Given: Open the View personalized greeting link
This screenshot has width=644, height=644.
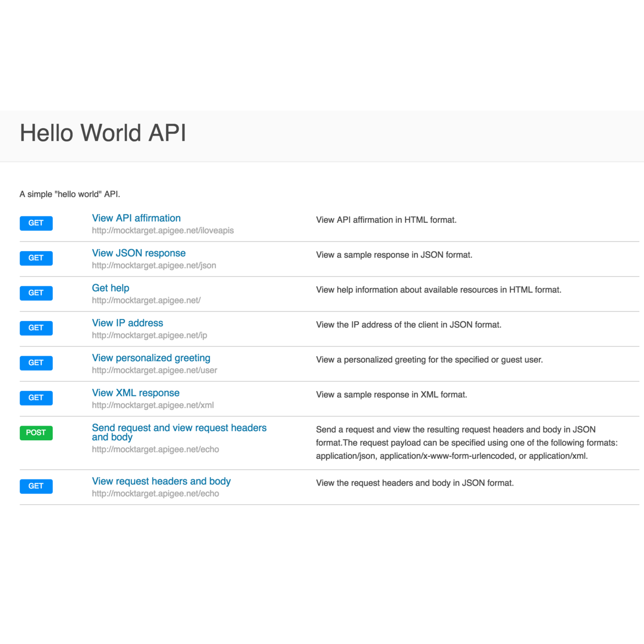Looking at the screenshot, I should [x=151, y=358].
